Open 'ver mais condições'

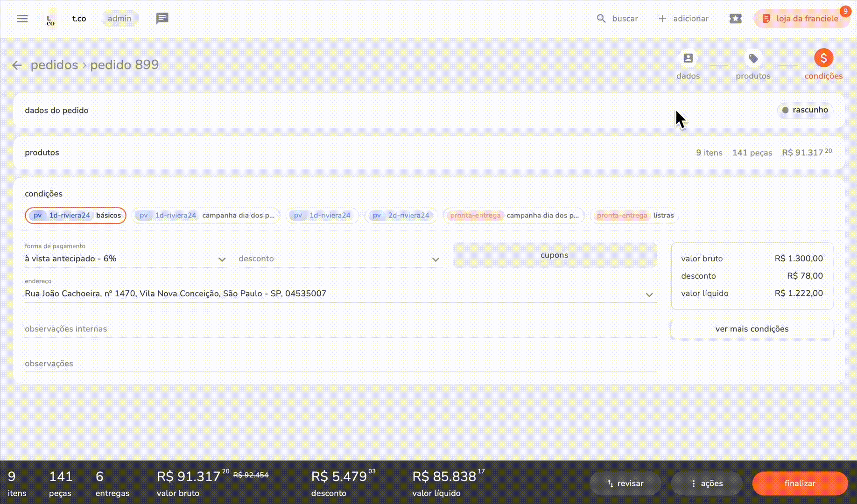(752, 329)
